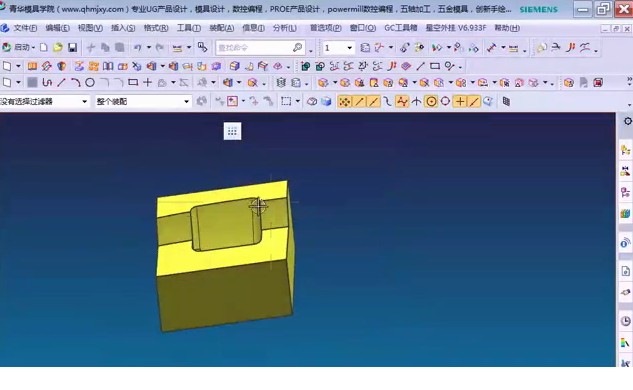Select the Point (plus) sketch tool

[147, 83]
